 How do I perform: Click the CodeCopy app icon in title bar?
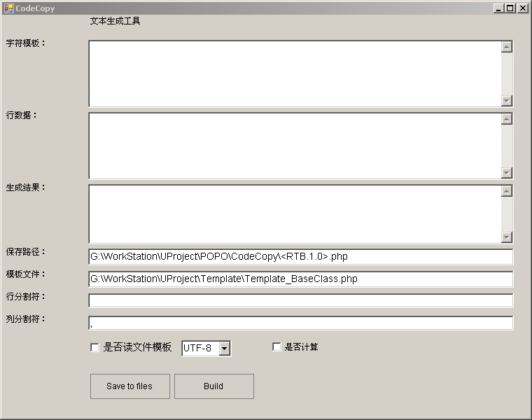coord(9,8)
